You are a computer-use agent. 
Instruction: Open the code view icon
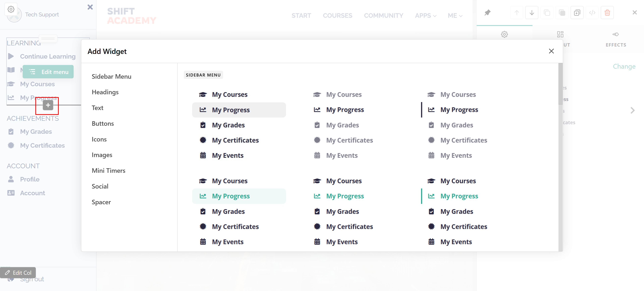(x=592, y=13)
